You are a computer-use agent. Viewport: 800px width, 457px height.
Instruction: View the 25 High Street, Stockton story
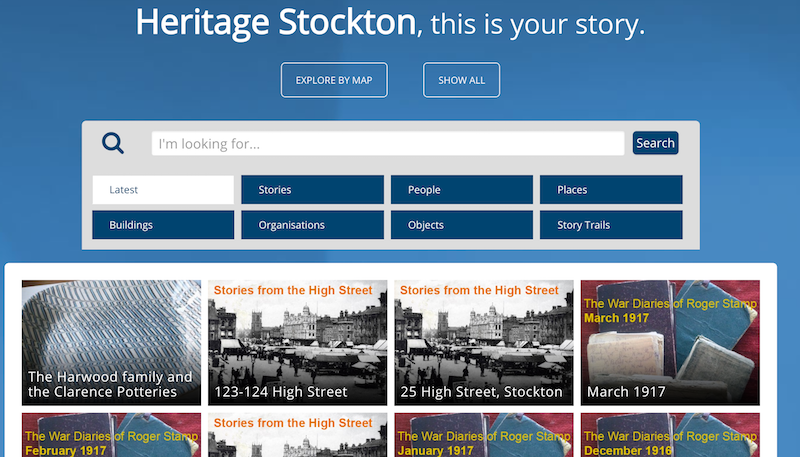[484, 342]
